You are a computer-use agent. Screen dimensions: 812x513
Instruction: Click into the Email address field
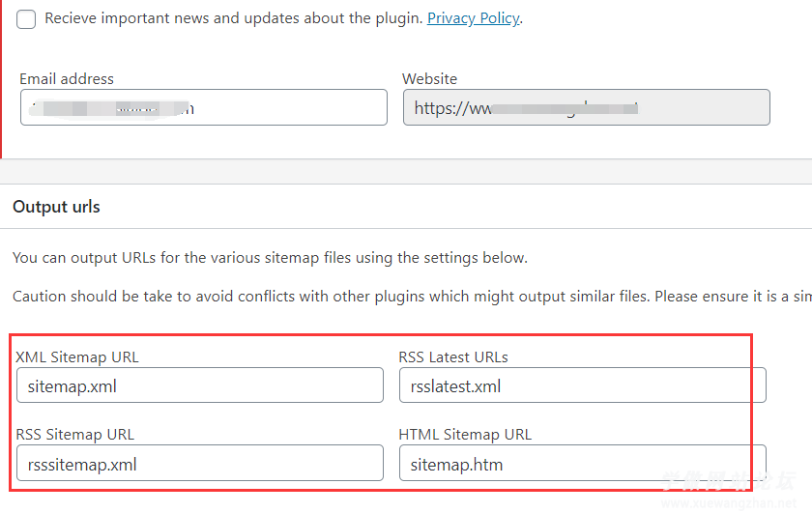tap(203, 107)
